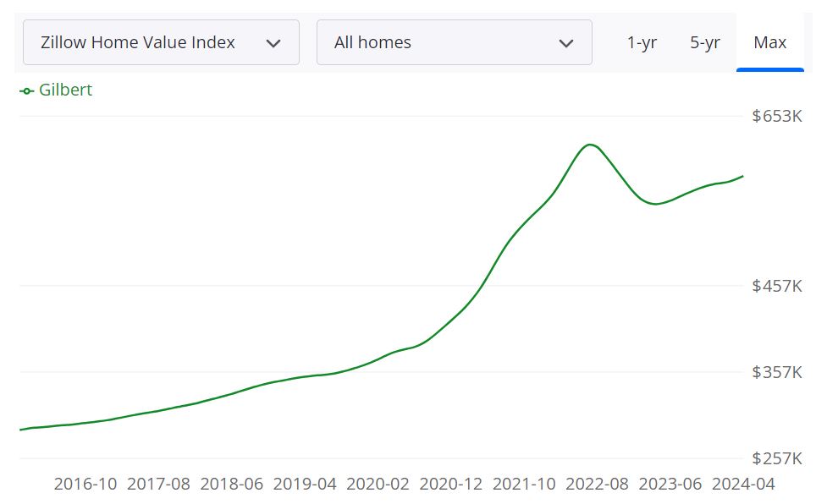
Task: Click the 2022-08 axis label
Action: pyautogui.click(x=596, y=484)
